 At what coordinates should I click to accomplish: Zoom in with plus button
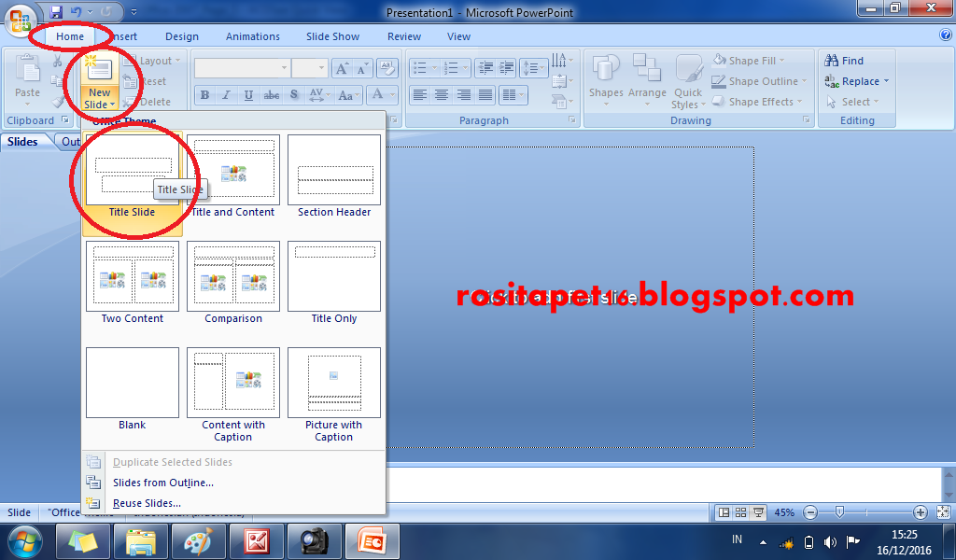coord(920,512)
